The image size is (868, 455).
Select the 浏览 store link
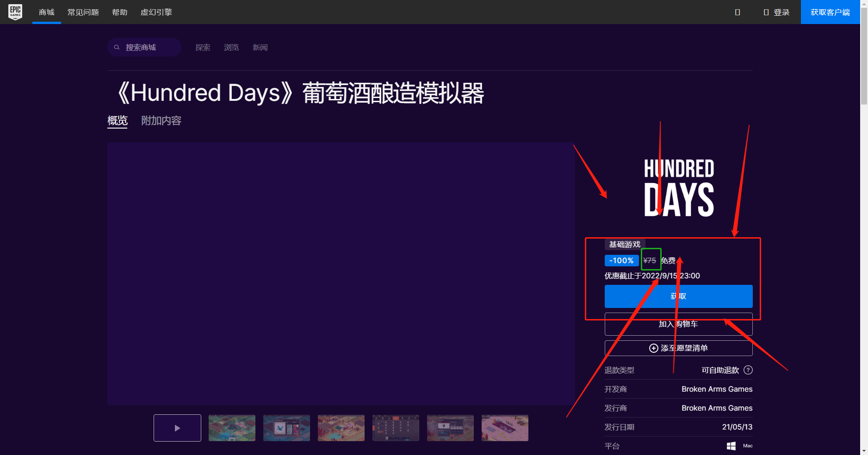231,47
